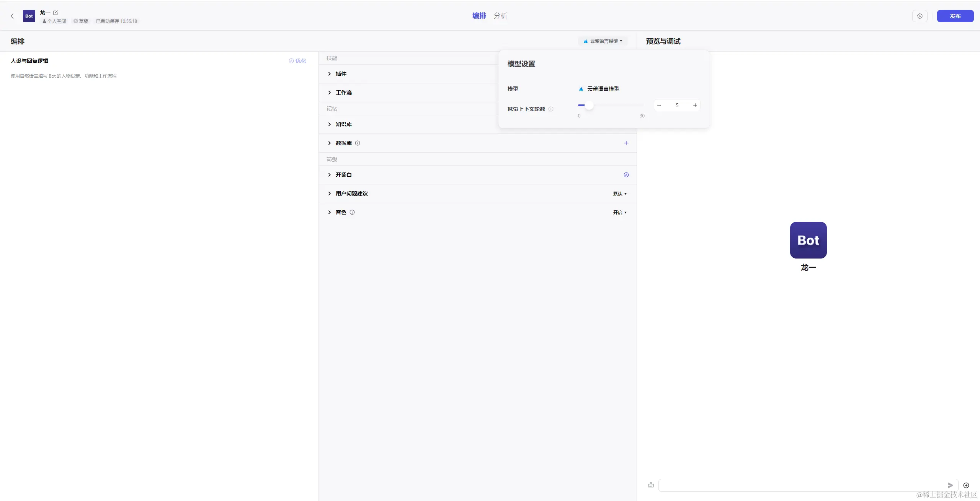Click the 发布 button
The width and height of the screenshot is (980, 501).
pyautogui.click(x=955, y=16)
